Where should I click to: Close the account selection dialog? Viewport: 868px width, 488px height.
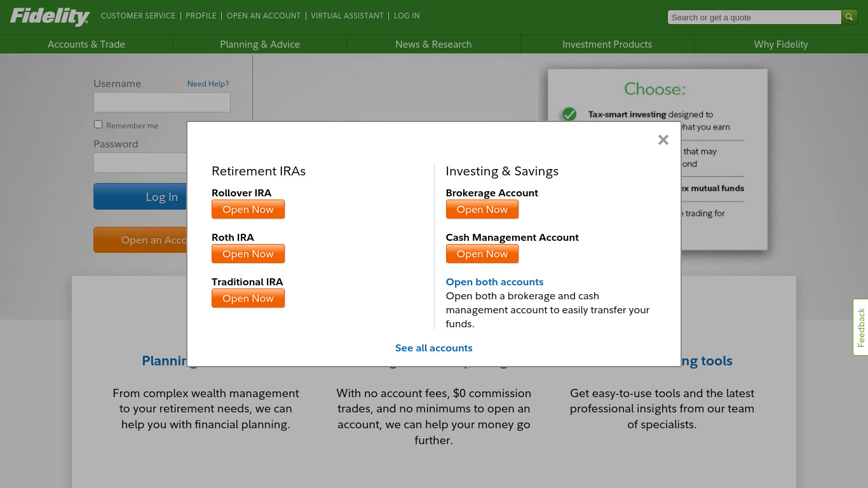[663, 140]
